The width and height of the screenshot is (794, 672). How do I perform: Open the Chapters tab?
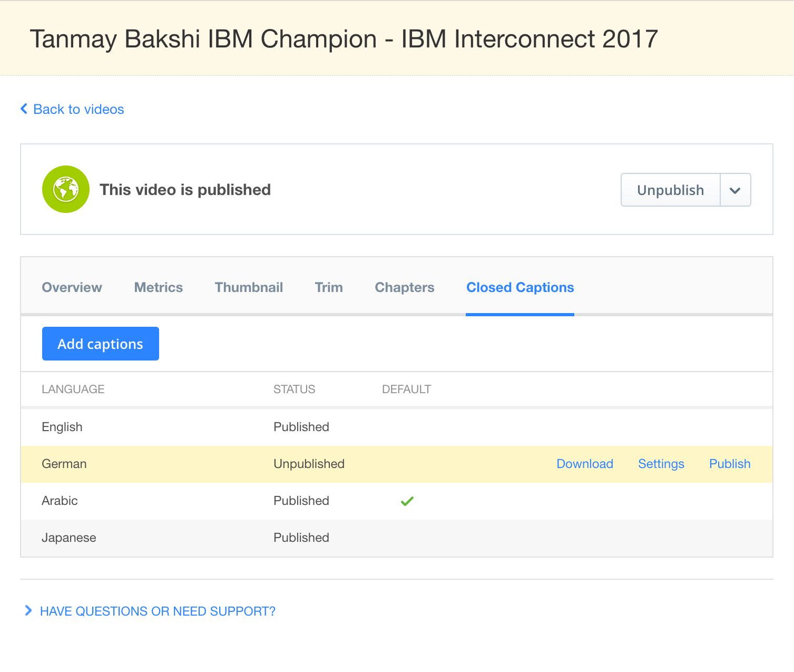405,287
